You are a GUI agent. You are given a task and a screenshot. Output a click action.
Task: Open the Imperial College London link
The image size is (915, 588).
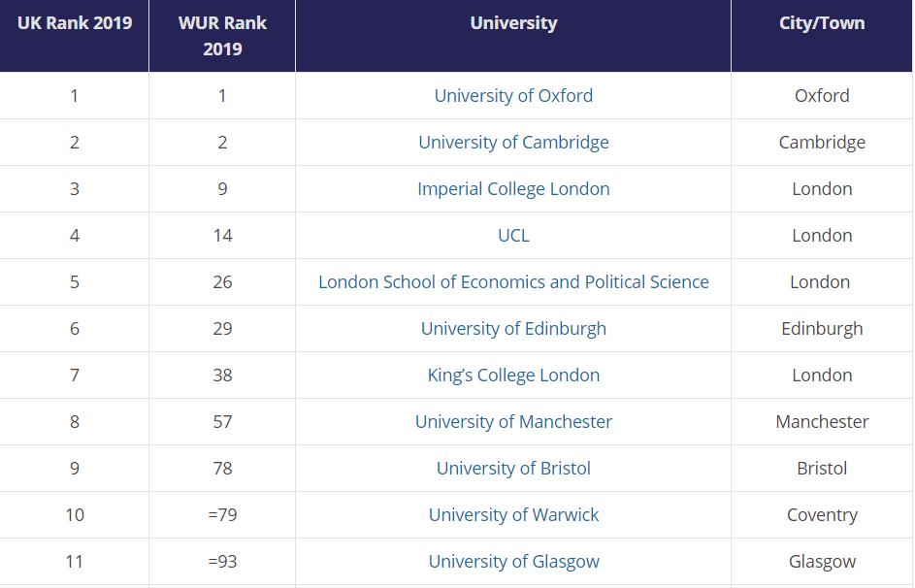[513, 189]
